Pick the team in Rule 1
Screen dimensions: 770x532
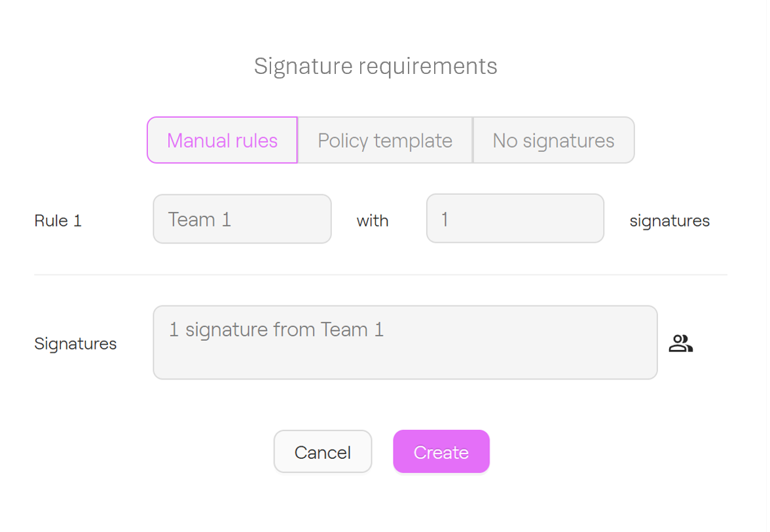coord(242,219)
